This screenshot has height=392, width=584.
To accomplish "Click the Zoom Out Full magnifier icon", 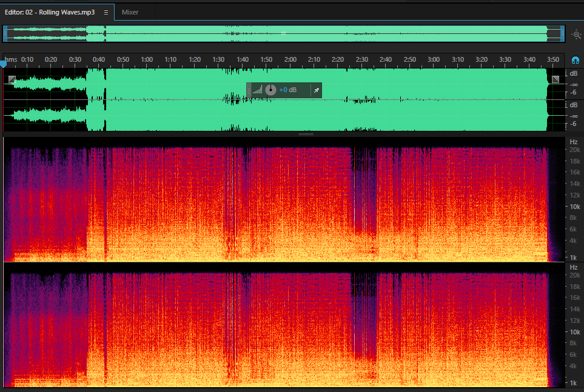I will [x=577, y=35].
